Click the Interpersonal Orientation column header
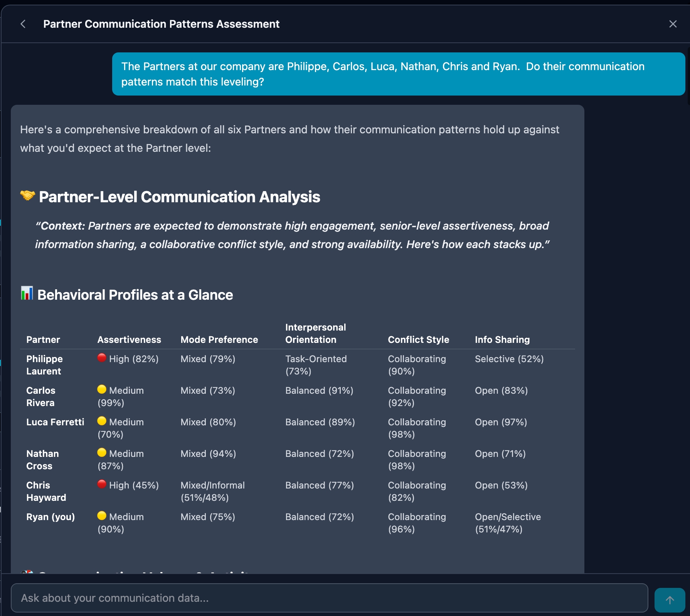This screenshot has height=616, width=690. [315, 333]
